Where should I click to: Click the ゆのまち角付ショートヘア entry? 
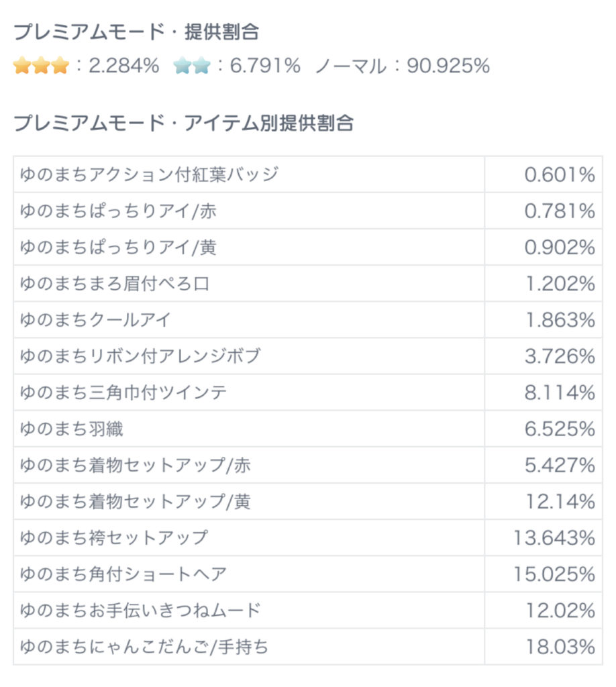tap(123, 574)
